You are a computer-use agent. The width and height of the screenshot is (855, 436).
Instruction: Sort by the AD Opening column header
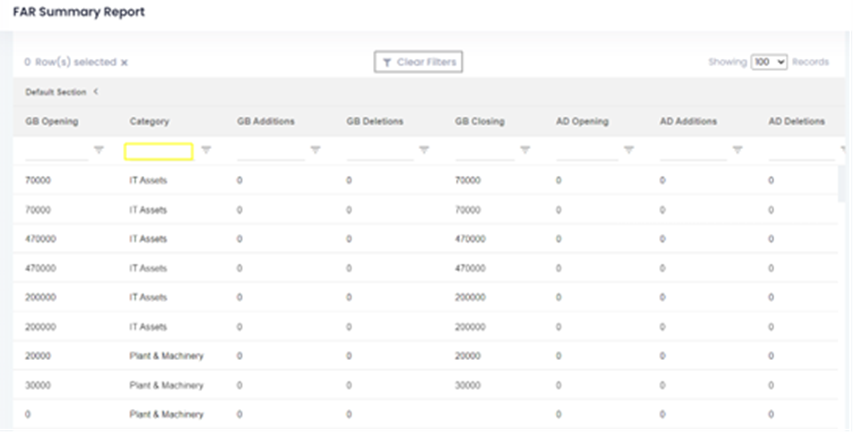582,122
